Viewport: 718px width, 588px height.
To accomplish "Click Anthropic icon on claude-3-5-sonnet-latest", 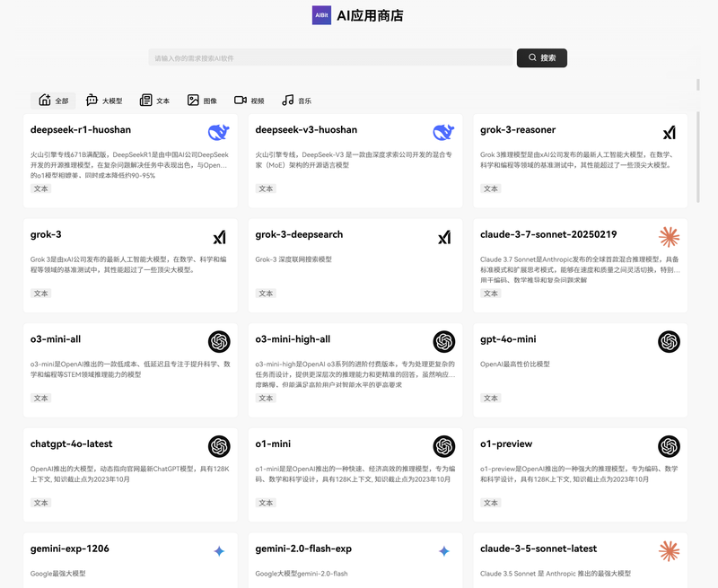I will 669,551.
